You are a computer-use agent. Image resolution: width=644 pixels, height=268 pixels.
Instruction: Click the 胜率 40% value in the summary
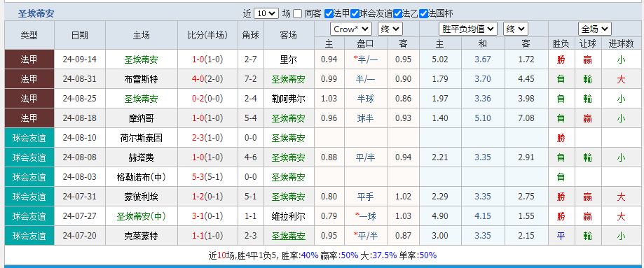(310, 255)
